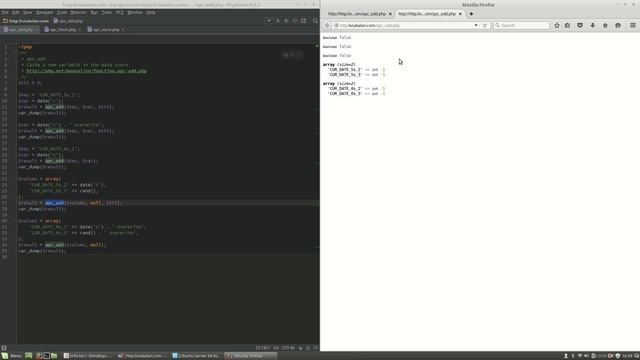Click the Search Everywhere magnifier in PhpStorm
This screenshot has height=360, width=640.
315,21
